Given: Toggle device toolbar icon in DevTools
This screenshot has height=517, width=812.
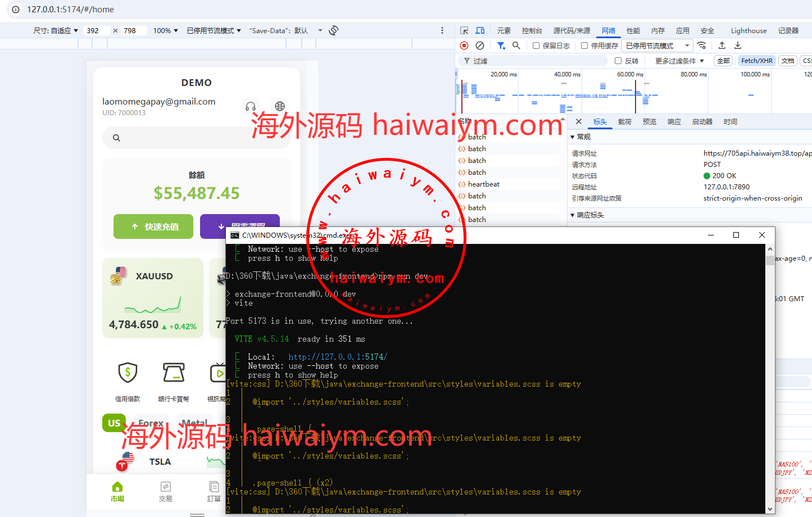Looking at the screenshot, I should [480, 30].
